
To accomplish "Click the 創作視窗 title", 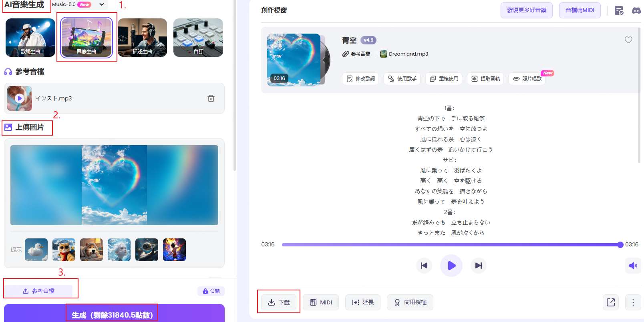I will click(x=274, y=10).
